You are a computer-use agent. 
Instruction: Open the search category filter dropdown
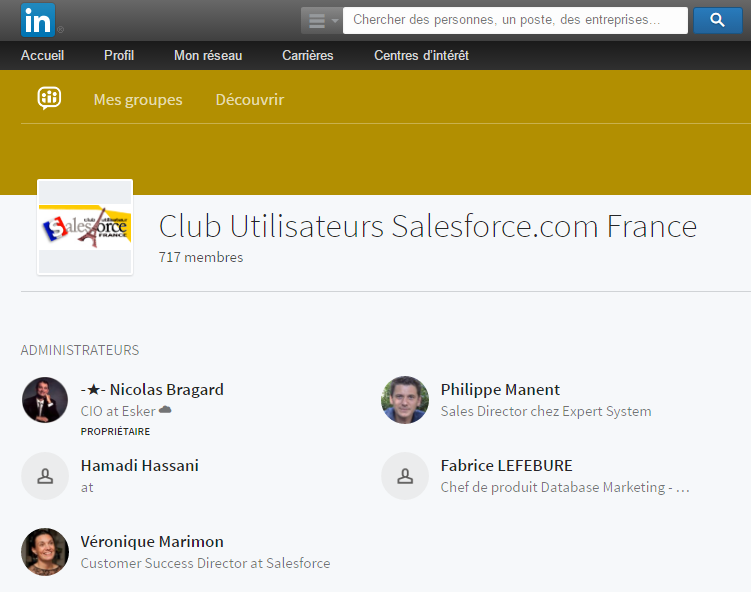321,21
